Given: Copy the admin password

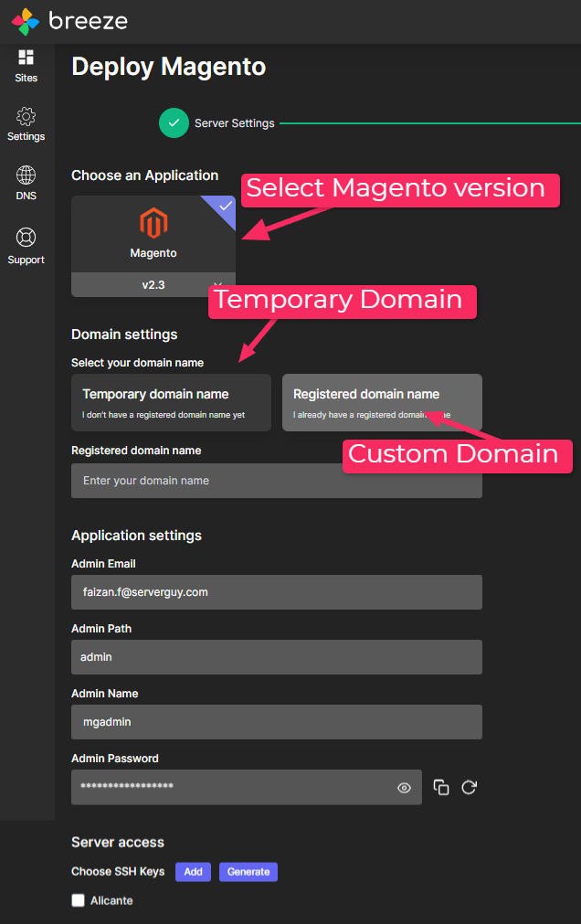Looking at the screenshot, I should tap(441, 787).
